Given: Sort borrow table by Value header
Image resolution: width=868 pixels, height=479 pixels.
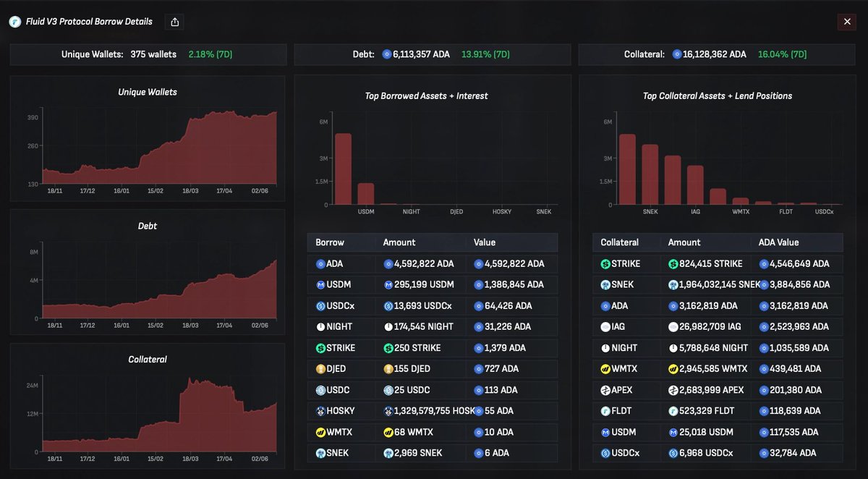Looking at the screenshot, I should (x=485, y=242).
